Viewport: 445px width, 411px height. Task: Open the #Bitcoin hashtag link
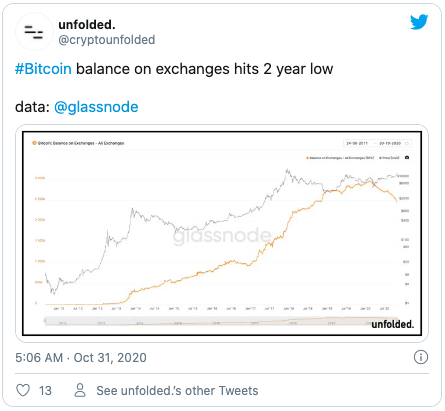coord(43,69)
